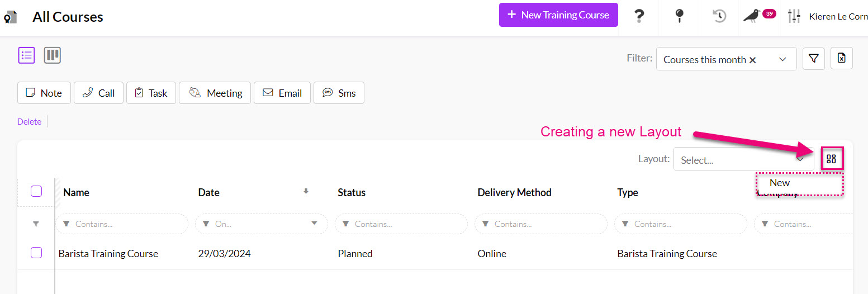
Task: Compose an Email
Action: tap(282, 93)
